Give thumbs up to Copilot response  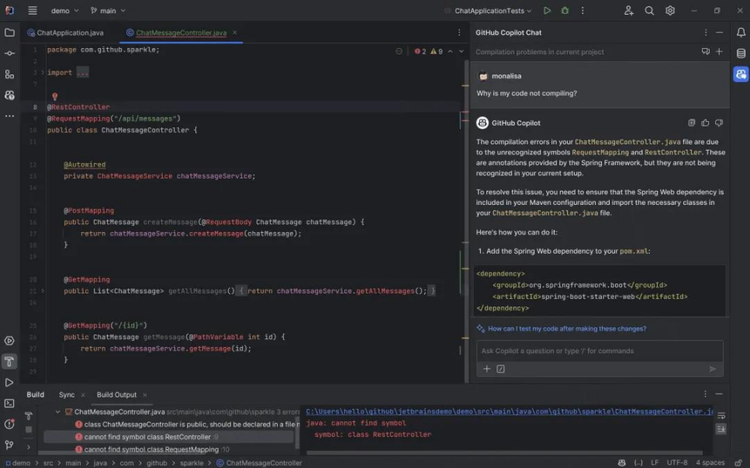click(705, 123)
